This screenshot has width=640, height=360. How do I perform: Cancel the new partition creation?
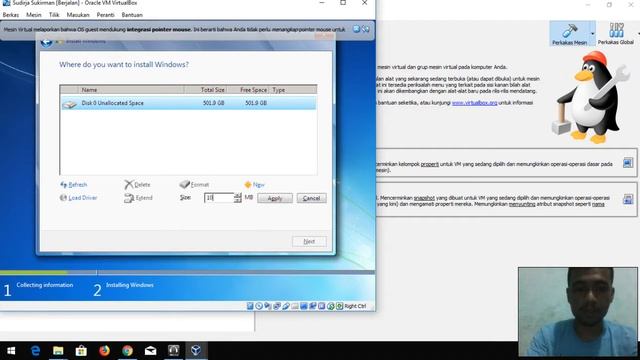(x=311, y=198)
